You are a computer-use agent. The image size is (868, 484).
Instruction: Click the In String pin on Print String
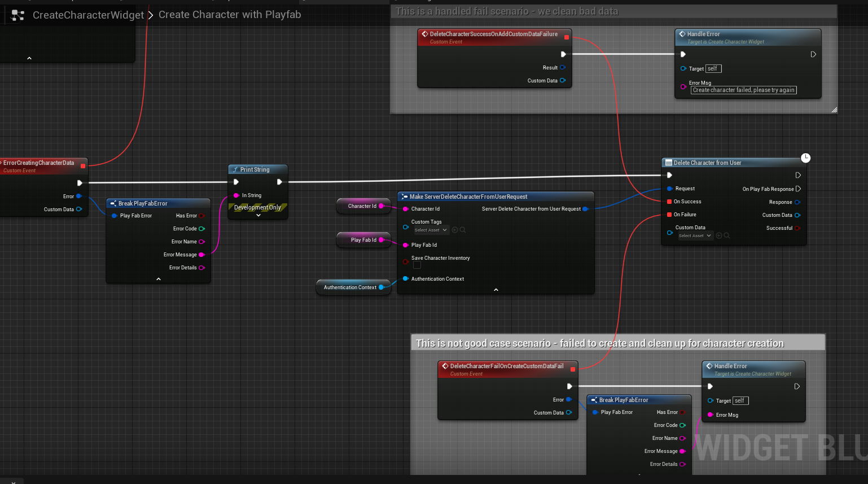236,195
